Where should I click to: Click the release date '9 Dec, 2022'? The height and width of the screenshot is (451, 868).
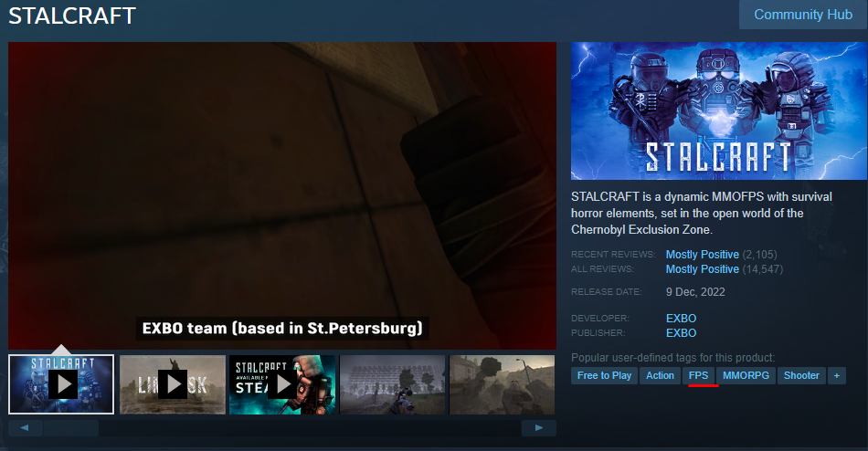point(695,291)
